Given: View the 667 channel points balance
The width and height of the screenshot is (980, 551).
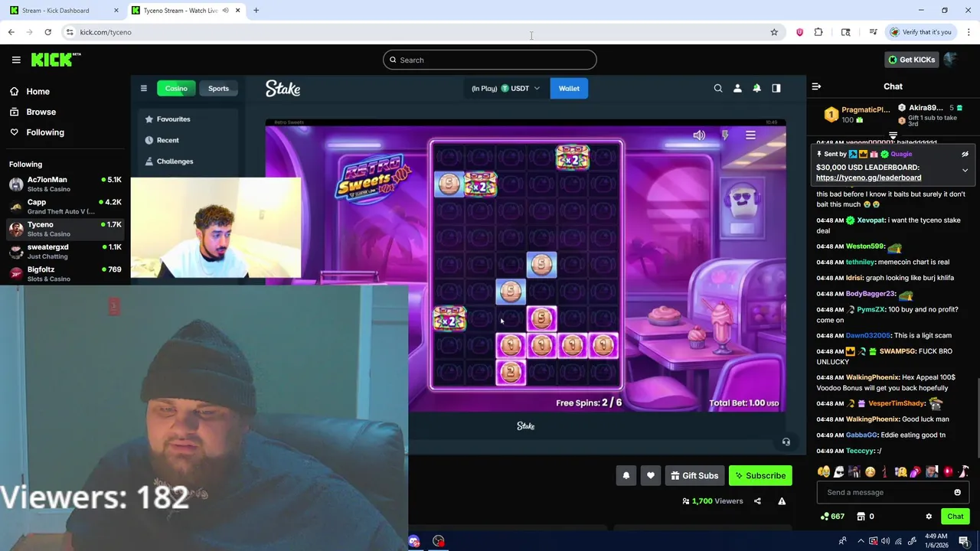Looking at the screenshot, I should point(831,517).
